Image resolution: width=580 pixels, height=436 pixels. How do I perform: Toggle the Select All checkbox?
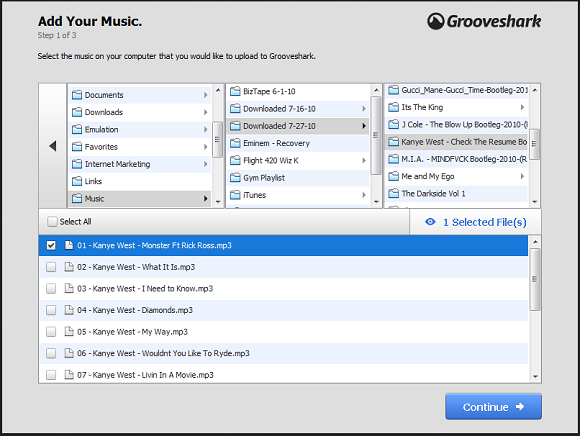[52, 222]
